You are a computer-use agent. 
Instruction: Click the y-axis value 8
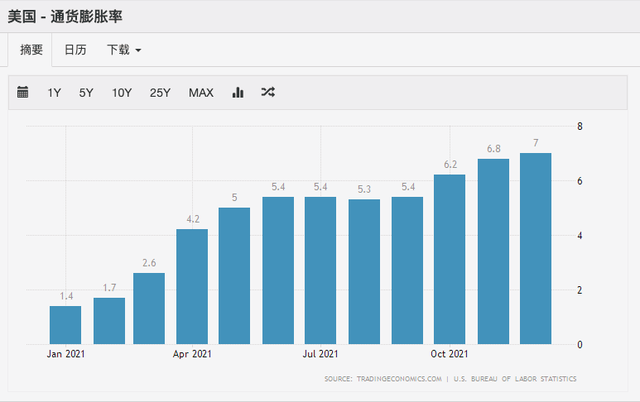click(x=580, y=127)
